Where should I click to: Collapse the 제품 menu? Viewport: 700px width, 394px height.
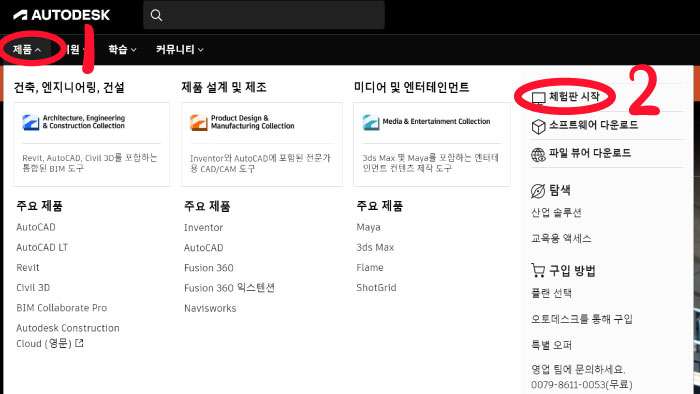click(27, 50)
